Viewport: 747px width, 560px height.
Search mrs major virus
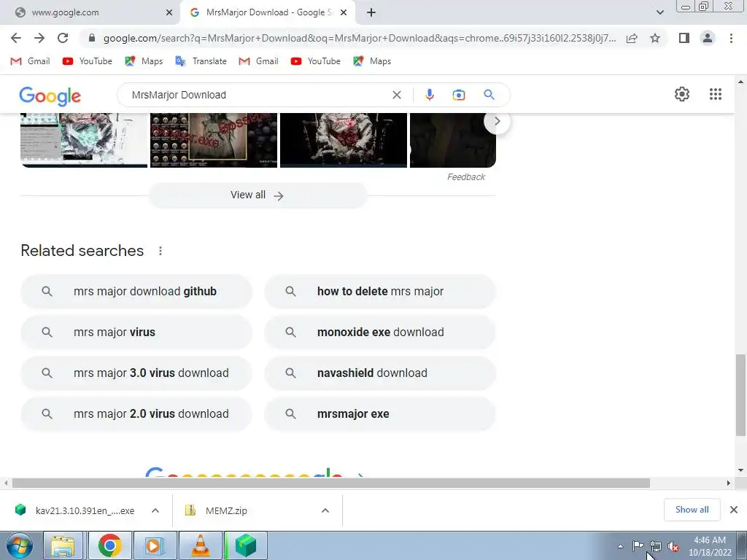[x=136, y=332]
